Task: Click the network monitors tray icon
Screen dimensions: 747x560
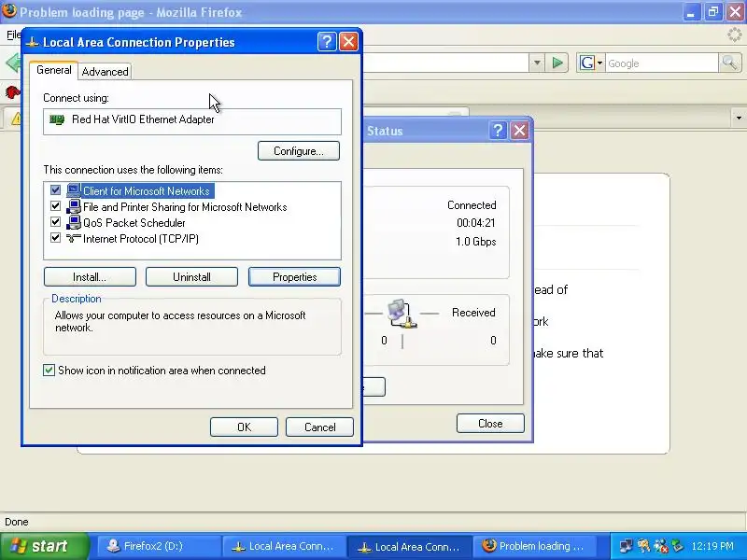Action: 626,546
